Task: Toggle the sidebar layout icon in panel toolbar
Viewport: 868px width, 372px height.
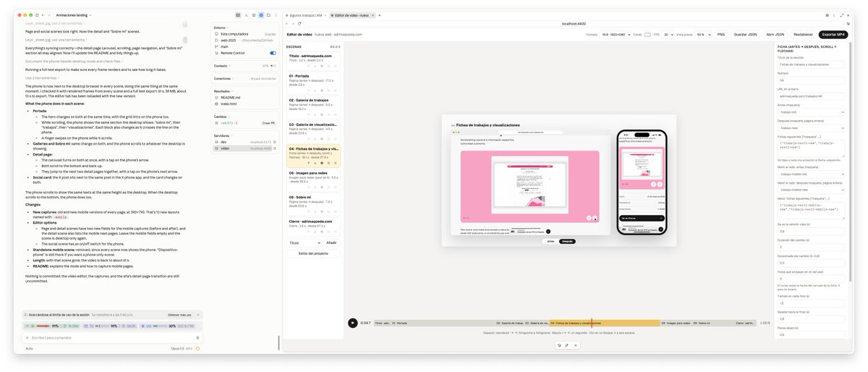Action: (238, 15)
